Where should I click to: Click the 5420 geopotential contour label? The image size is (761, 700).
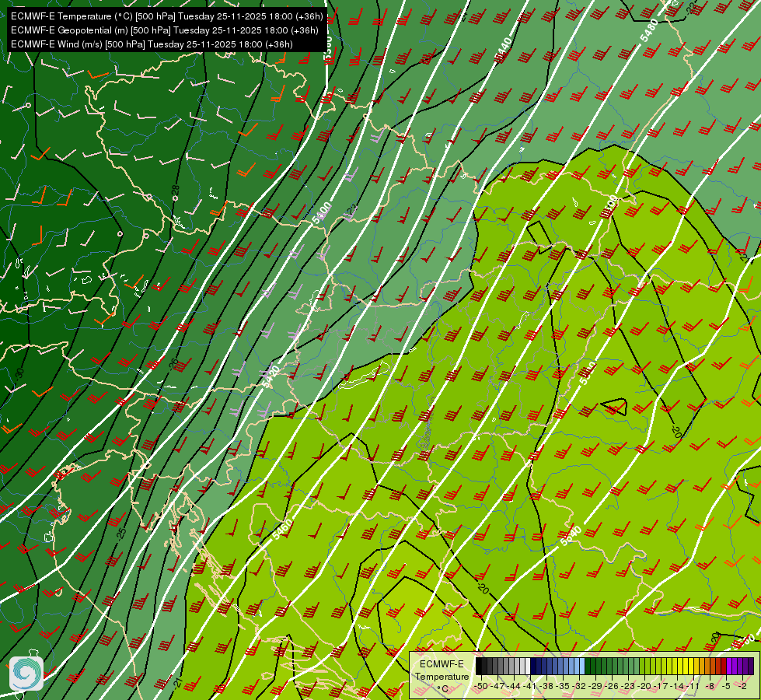click(x=271, y=376)
